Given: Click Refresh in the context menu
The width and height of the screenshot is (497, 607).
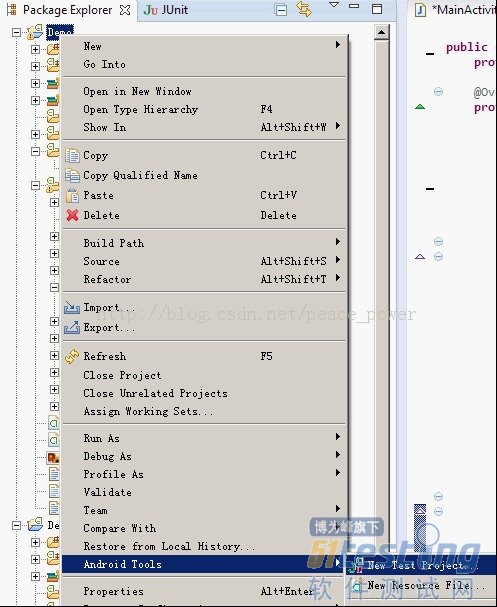Looking at the screenshot, I should [x=205, y=357].
